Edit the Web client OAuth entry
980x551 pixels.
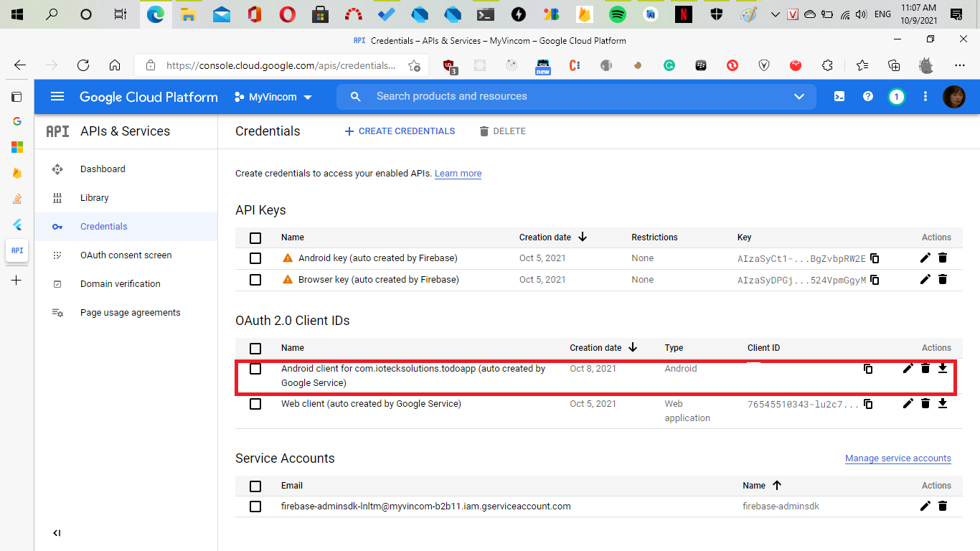click(x=908, y=404)
